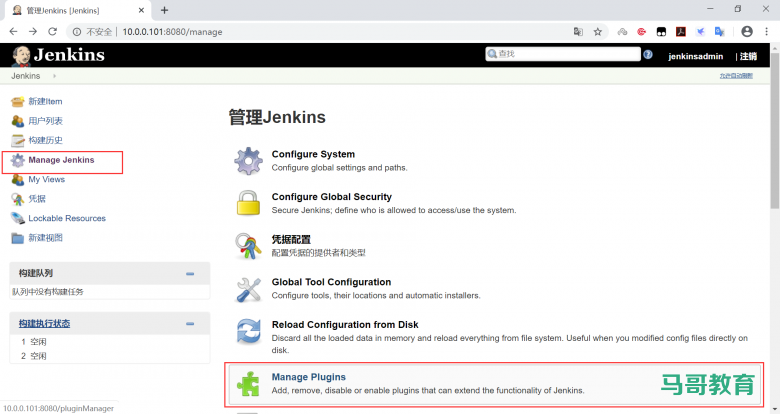Open the 新建Item package icon
780x414 pixels.
pos(17,102)
